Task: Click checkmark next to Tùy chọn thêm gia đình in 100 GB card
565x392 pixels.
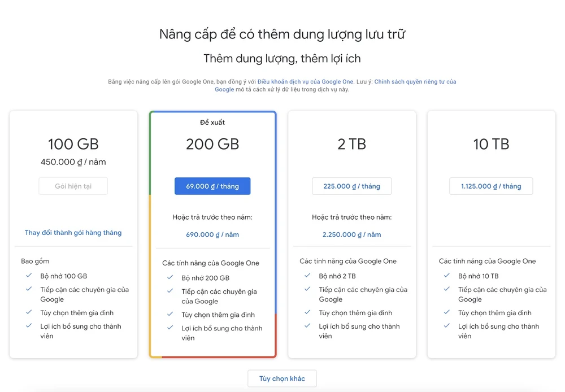Action: click(28, 312)
